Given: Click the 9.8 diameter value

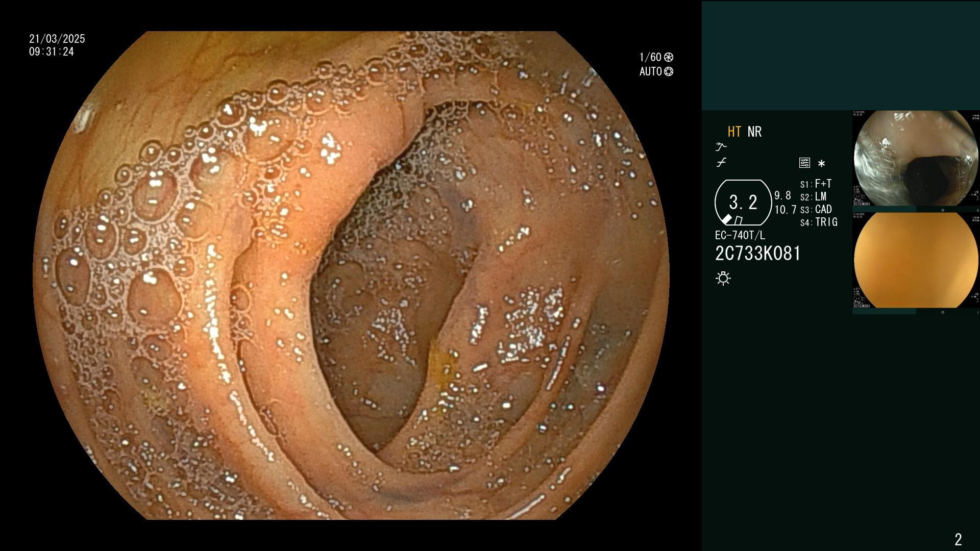Looking at the screenshot, I should coord(782,196).
